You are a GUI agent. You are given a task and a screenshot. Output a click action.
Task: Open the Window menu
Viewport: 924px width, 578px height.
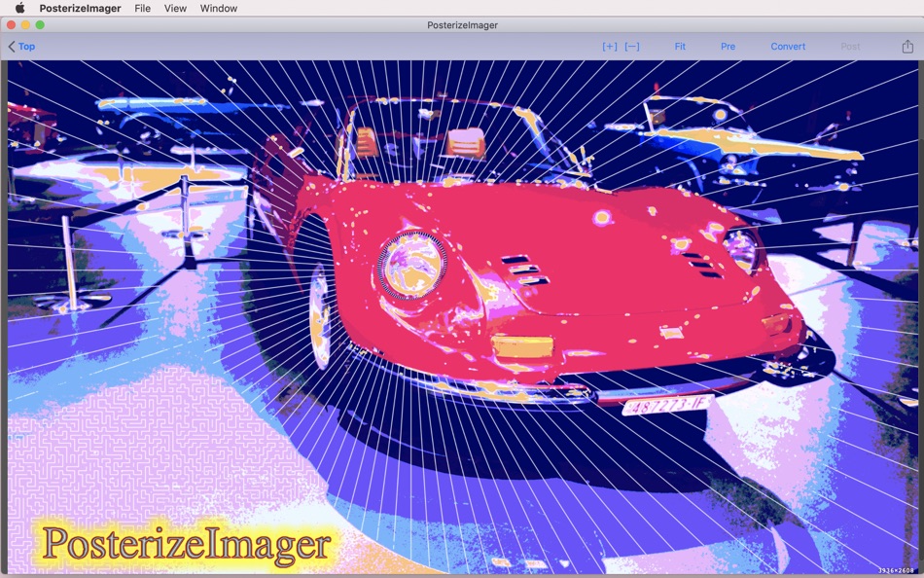tap(218, 8)
